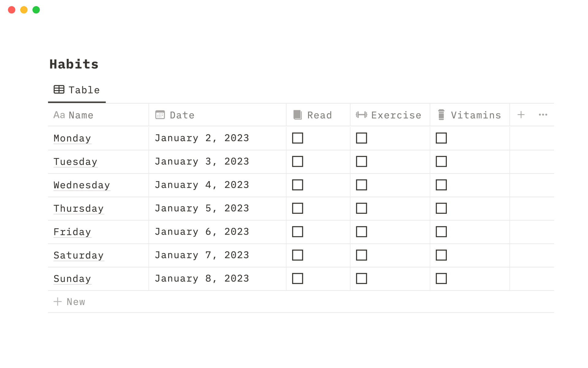Click the Aa icon in Name header
The width and height of the screenshot is (588, 368).
click(x=59, y=115)
